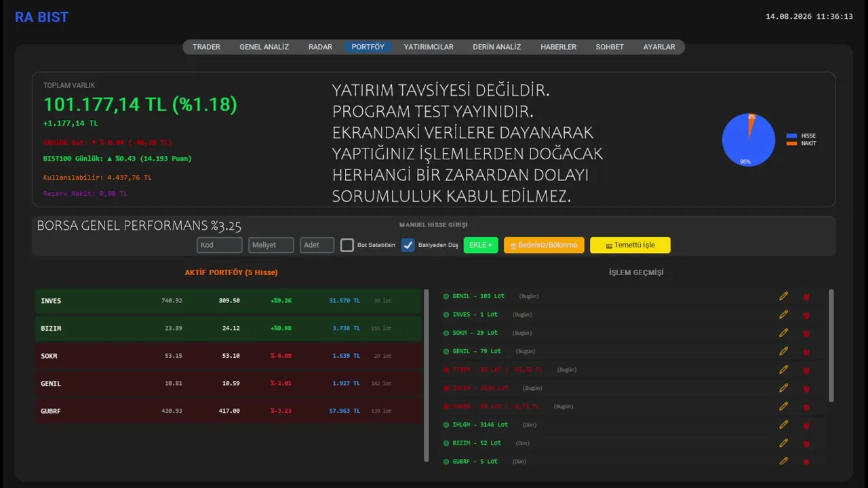This screenshot has height=488, width=868.
Task: Delete the SOKM 29 Lot transaction
Action: (x=806, y=333)
